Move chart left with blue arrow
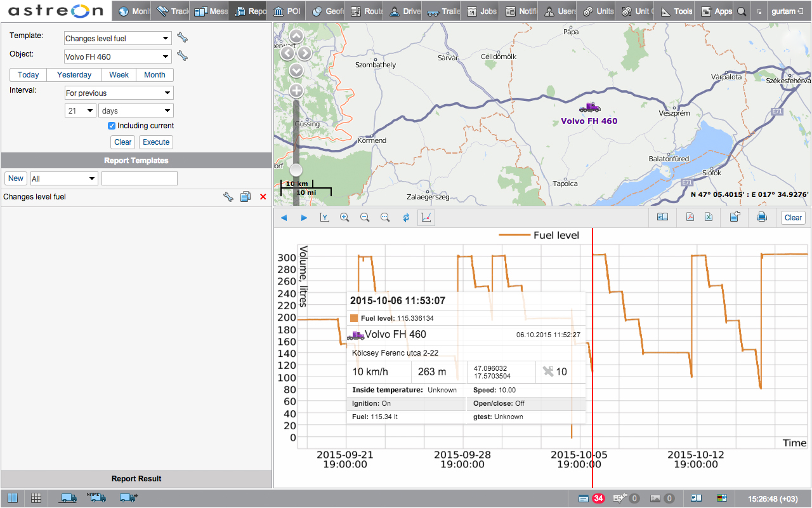 point(284,218)
